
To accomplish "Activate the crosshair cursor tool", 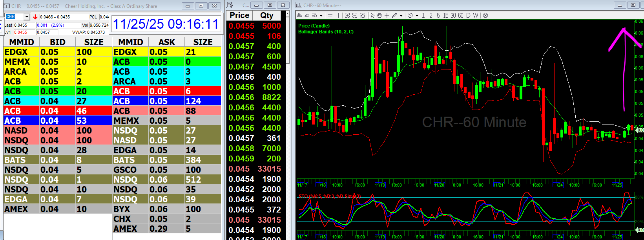I will [x=387, y=15].
